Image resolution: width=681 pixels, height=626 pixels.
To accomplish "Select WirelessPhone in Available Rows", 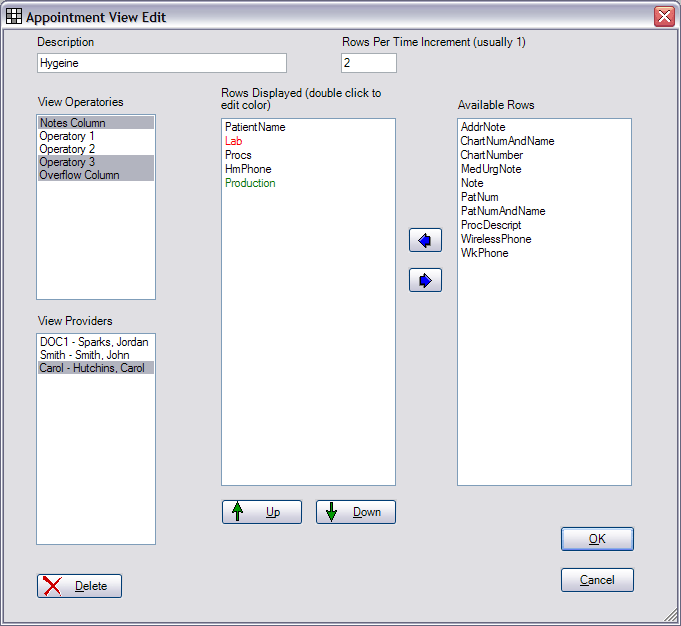I will point(496,240).
